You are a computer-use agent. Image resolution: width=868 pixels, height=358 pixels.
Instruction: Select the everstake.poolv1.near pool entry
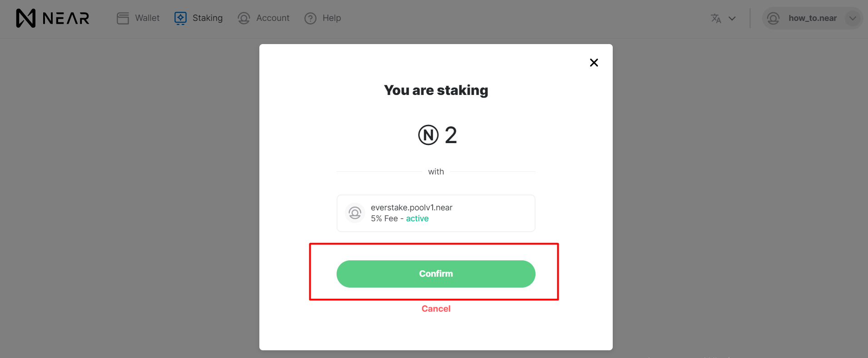pyautogui.click(x=436, y=213)
